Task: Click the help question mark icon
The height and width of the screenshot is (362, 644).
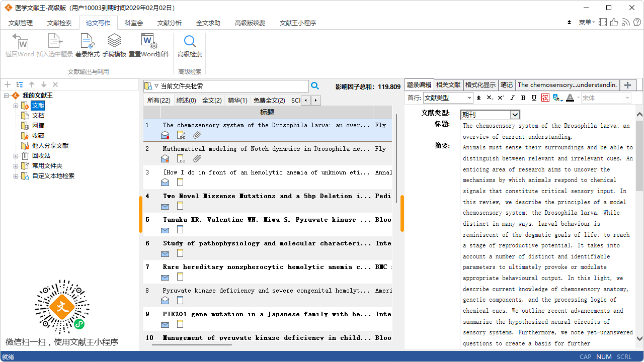Action: pos(637,22)
